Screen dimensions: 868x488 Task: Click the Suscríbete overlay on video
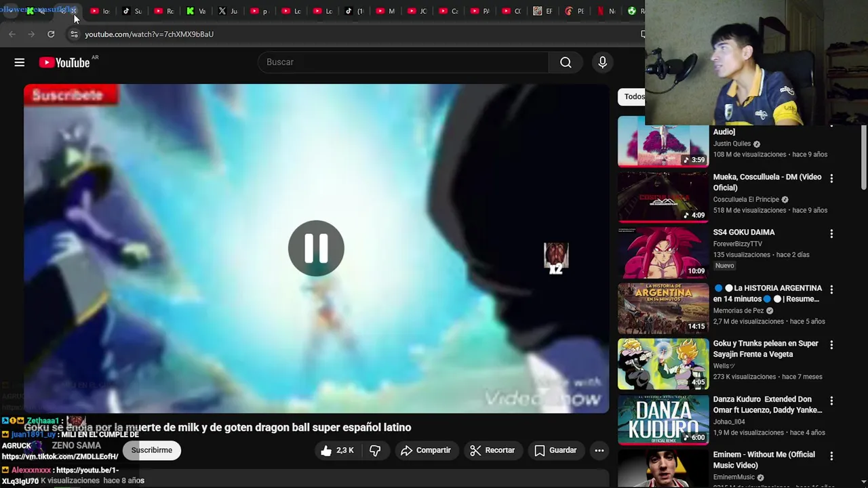tap(71, 95)
